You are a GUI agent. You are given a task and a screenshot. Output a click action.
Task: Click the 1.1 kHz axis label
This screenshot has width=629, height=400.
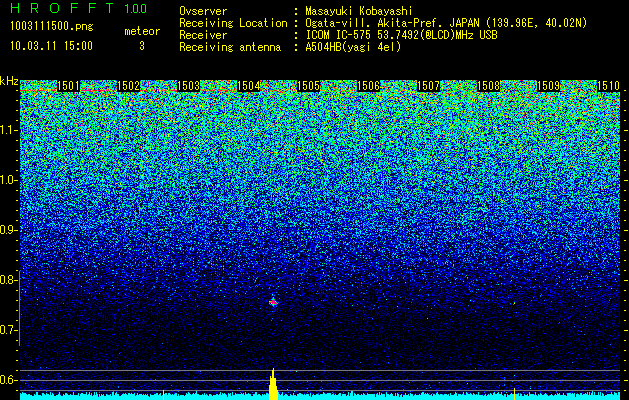point(8,130)
